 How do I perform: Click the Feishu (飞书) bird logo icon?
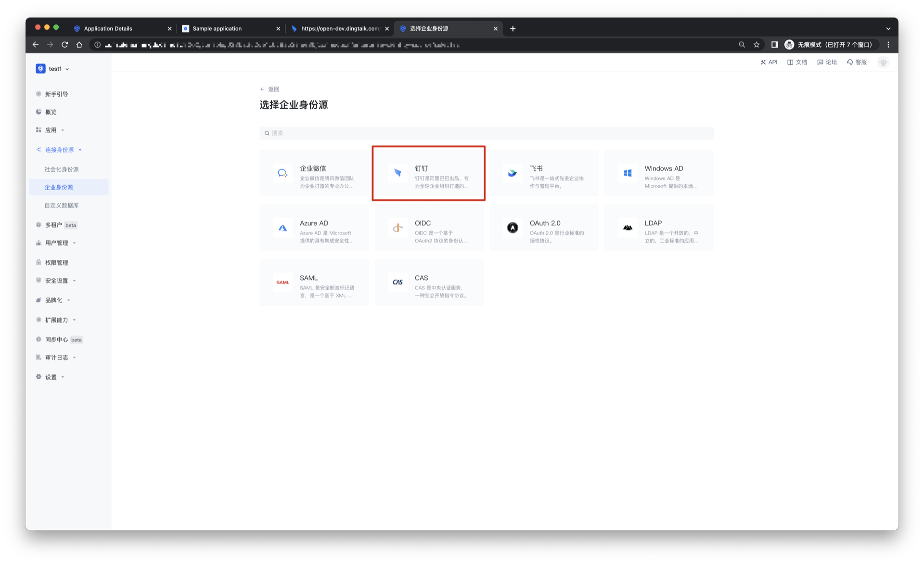[513, 173]
